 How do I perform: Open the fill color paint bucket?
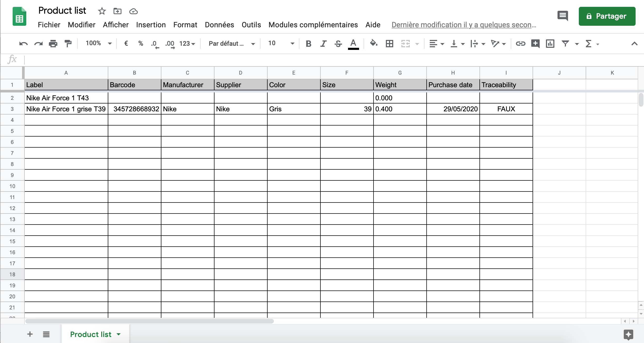(374, 43)
